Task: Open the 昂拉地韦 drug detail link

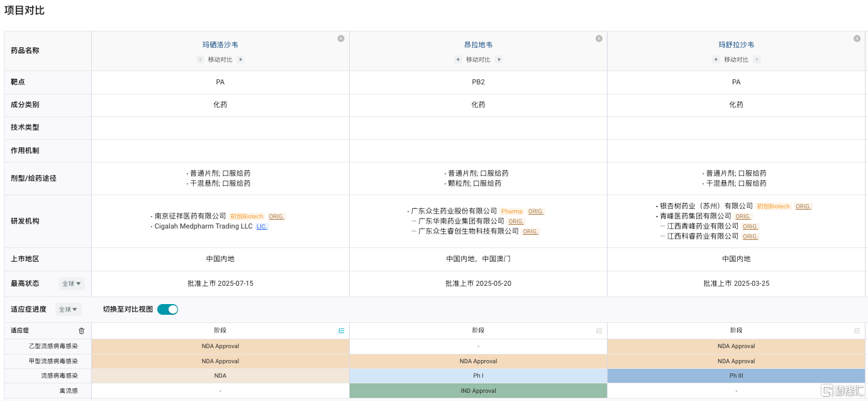Action: [478, 45]
